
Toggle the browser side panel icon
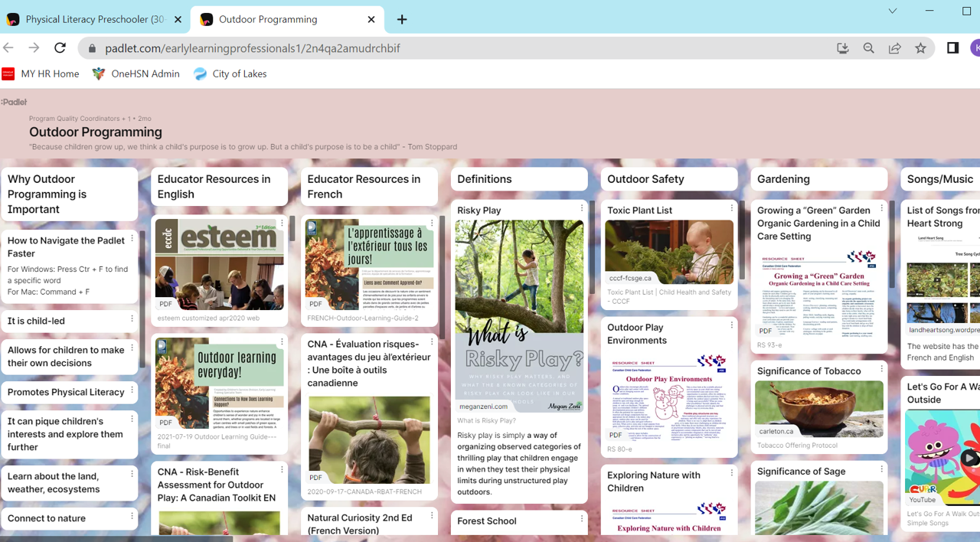tap(952, 48)
